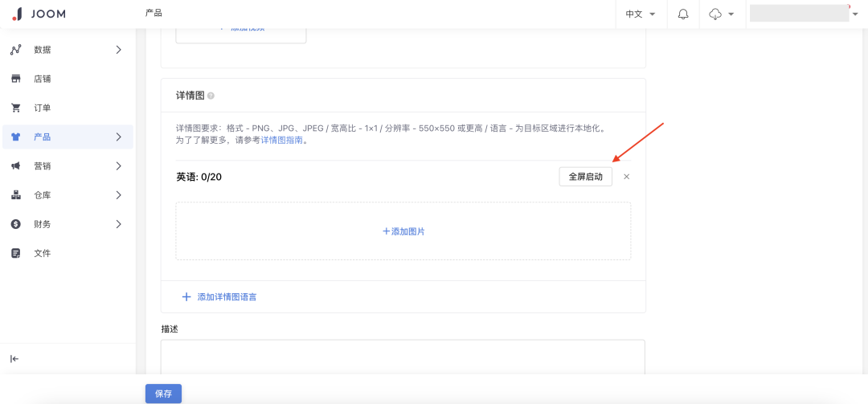Click the 店铺 store icon
The height and width of the screenshot is (404, 868).
click(15, 79)
